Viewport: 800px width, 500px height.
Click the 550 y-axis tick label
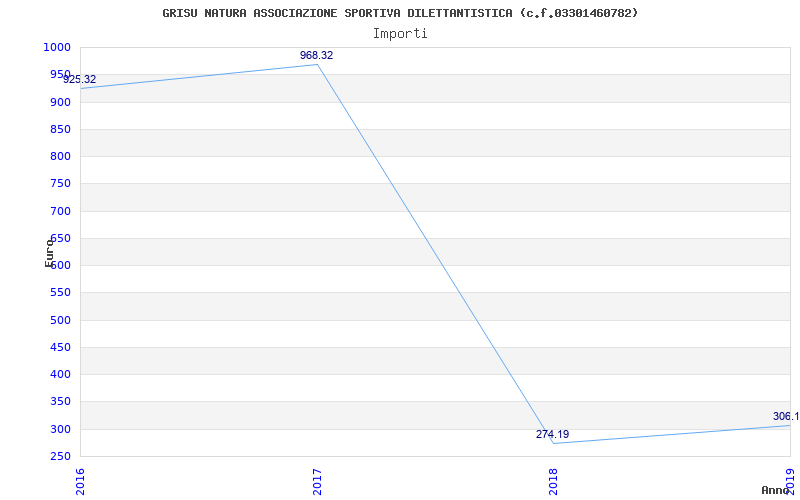[x=60, y=293]
